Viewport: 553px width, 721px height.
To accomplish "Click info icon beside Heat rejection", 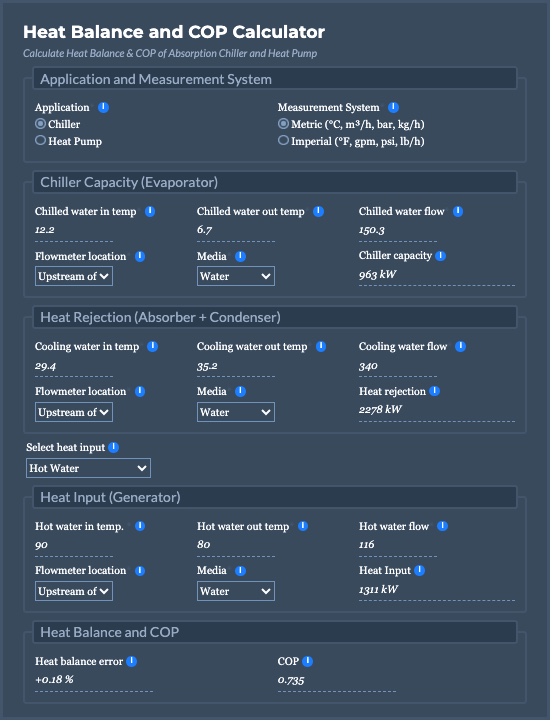I will click(x=434, y=391).
